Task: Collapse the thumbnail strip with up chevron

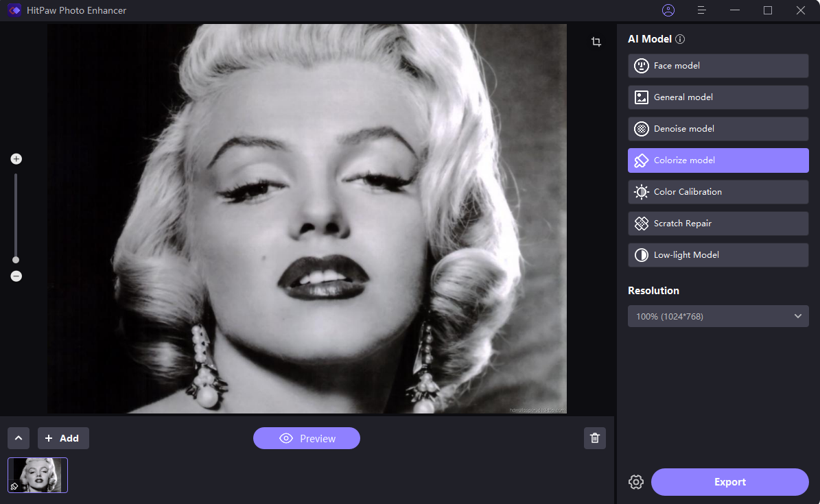Action: [19, 438]
